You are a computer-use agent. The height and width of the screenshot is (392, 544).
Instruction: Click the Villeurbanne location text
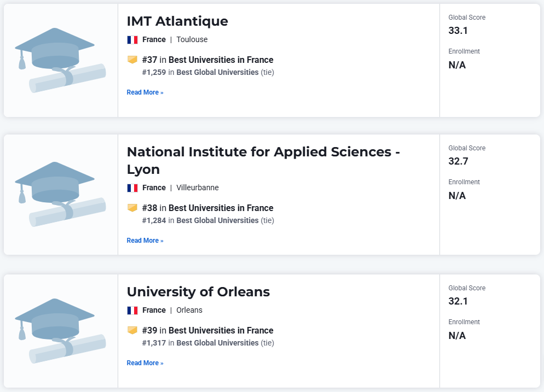pyautogui.click(x=198, y=188)
